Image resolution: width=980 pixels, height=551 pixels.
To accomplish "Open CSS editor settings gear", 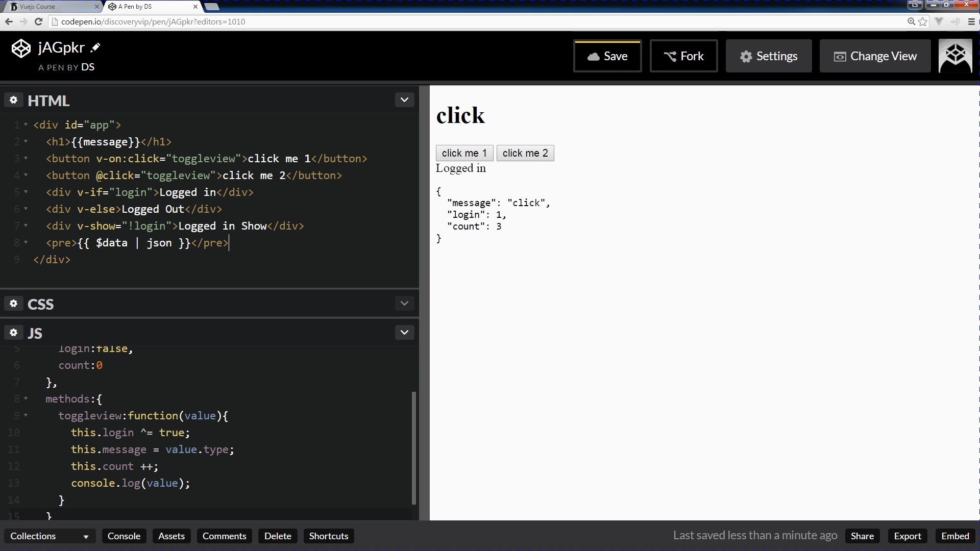I will tap(14, 304).
